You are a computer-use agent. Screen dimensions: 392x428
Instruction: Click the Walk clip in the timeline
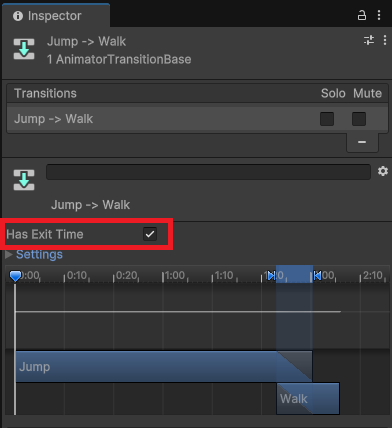pos(308,399)
